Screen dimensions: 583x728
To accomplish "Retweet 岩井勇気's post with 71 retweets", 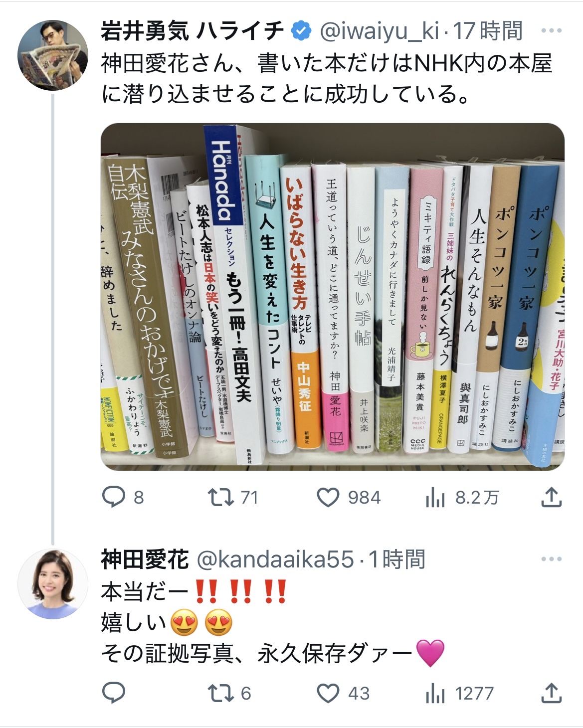I will coord(220,497).
